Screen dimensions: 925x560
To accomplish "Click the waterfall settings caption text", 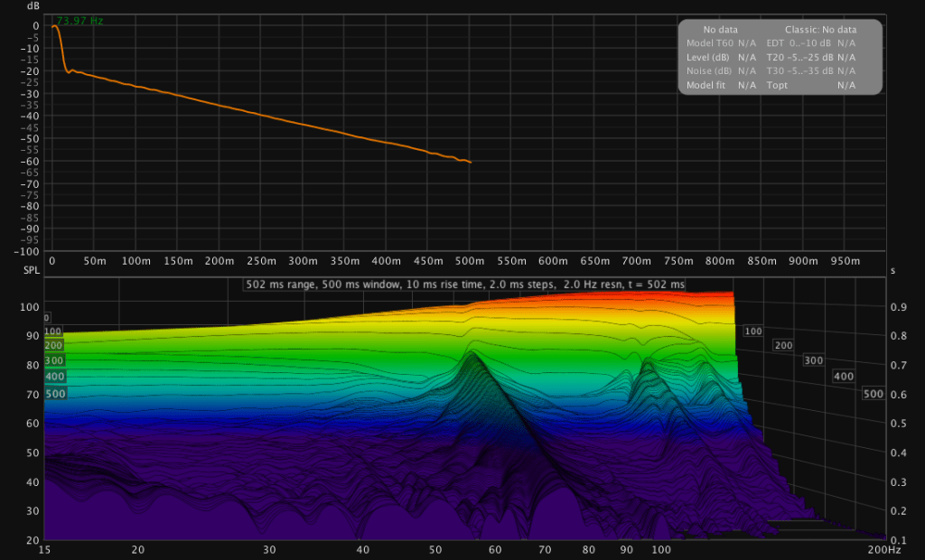I will pos(465,285).
